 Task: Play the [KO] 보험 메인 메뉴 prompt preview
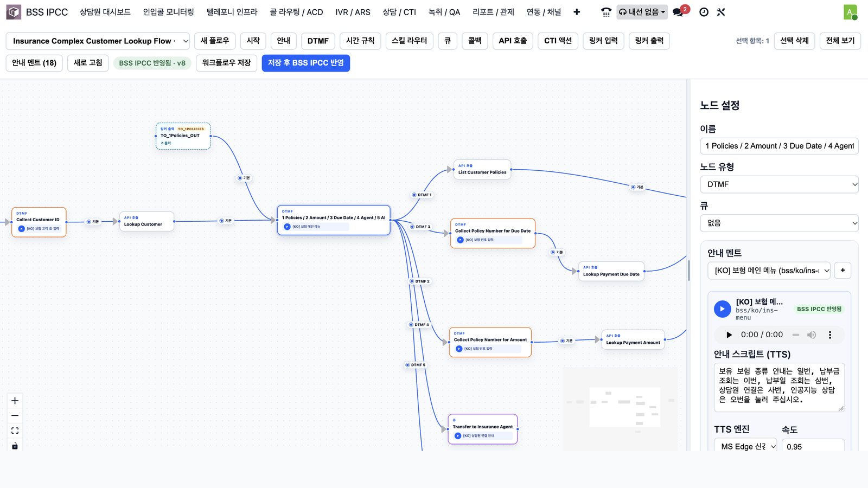click(722, 309)
